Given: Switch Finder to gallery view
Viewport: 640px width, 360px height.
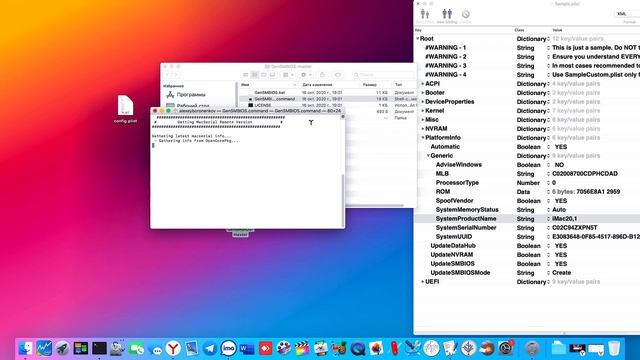Looking at the screenshot, I should point(273,75).
